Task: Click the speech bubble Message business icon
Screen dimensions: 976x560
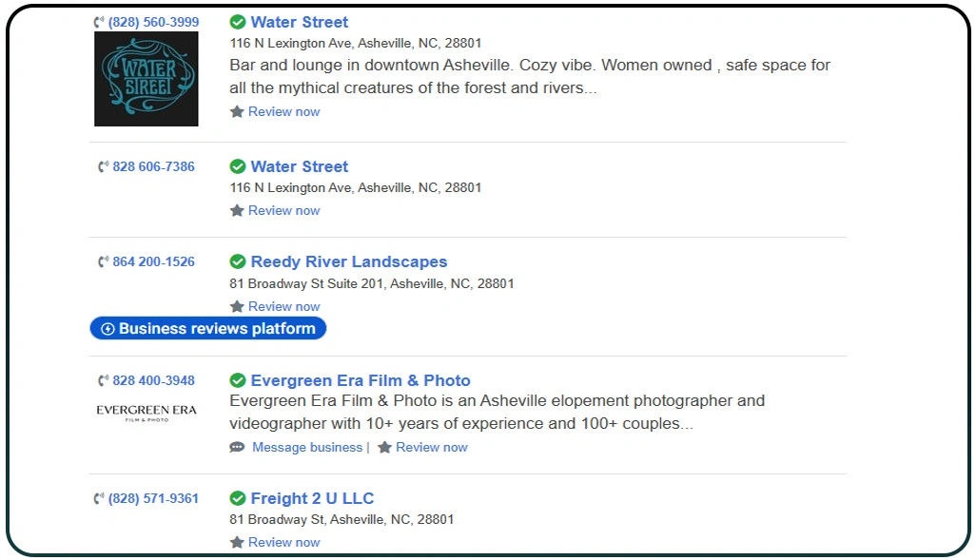Action: click(238, 448)
